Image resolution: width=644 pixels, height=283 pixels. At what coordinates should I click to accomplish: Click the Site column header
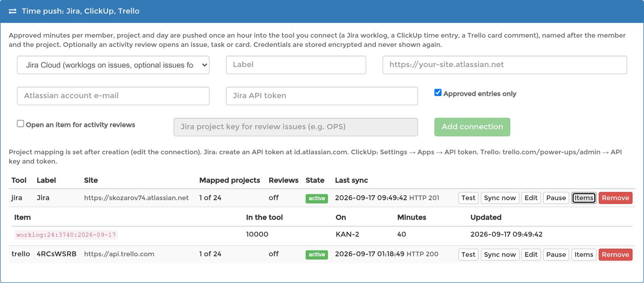pos(91,180)
